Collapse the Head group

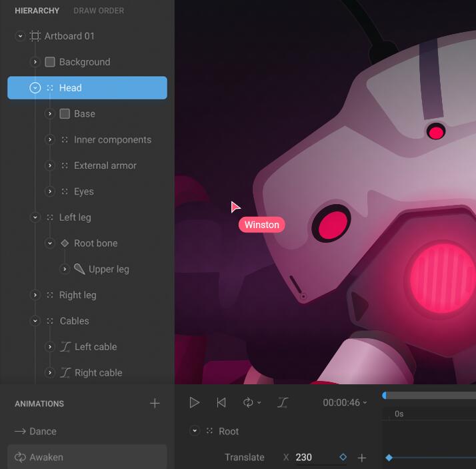(x=35, y=88)
